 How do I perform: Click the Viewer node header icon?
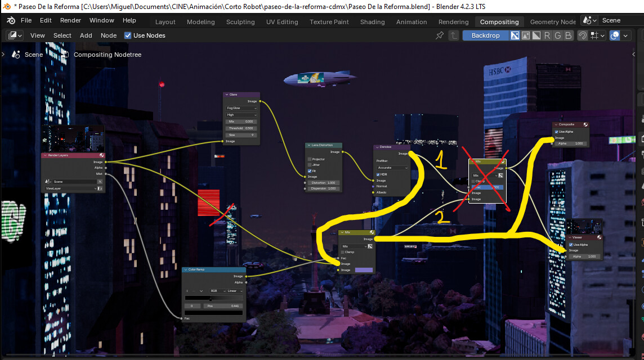599,237
